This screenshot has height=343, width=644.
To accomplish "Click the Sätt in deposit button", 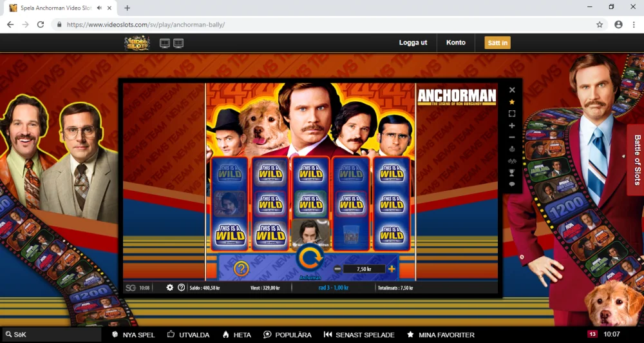I will click(x=497, y=43).
